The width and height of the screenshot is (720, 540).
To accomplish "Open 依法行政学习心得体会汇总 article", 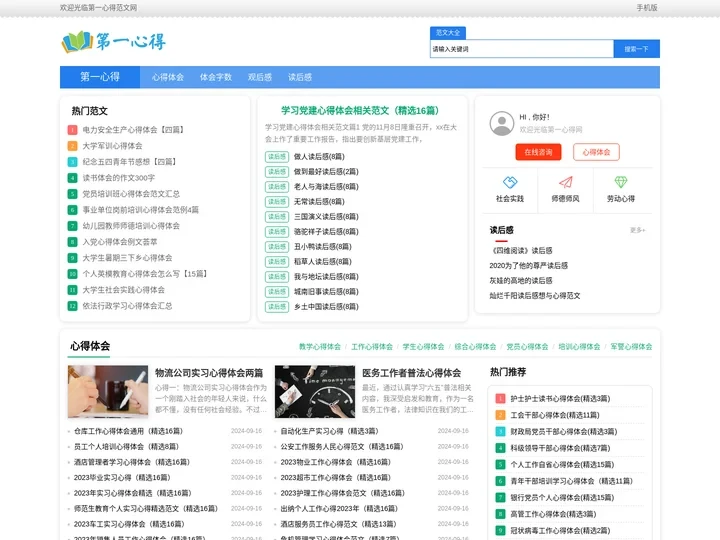I will (x=127, y=306).
